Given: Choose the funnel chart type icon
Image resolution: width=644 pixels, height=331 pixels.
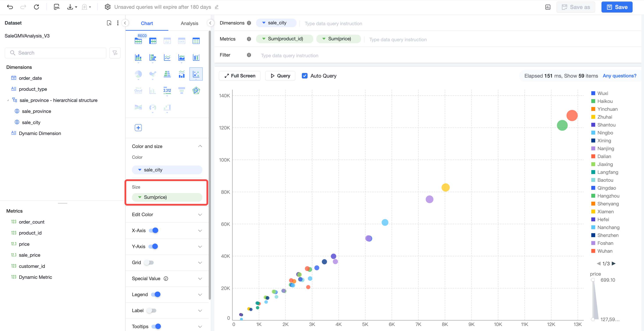Looking at the screenshot, I should click(181, 91).
